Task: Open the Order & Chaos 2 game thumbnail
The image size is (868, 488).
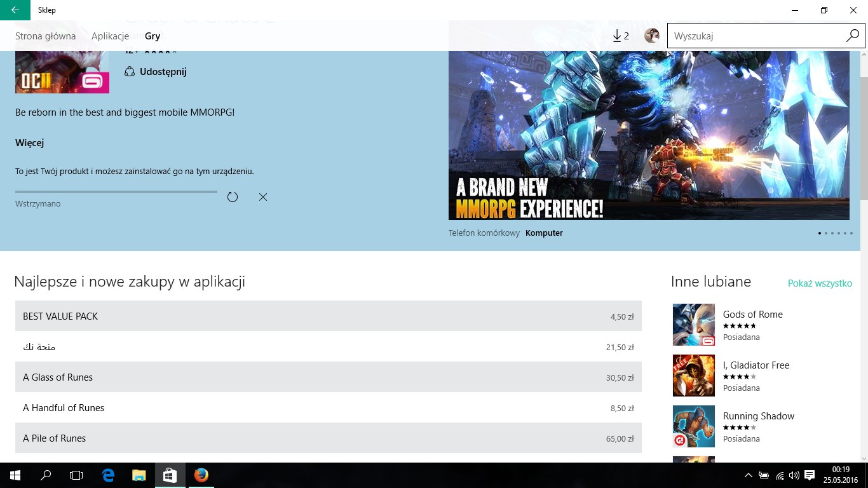Action: [62, 72]
